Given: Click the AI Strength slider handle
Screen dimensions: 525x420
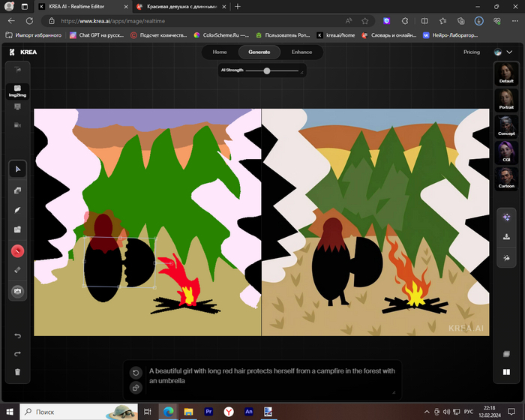Looking at the screenshot, I should pyautogui.click(x=267, y=70).
